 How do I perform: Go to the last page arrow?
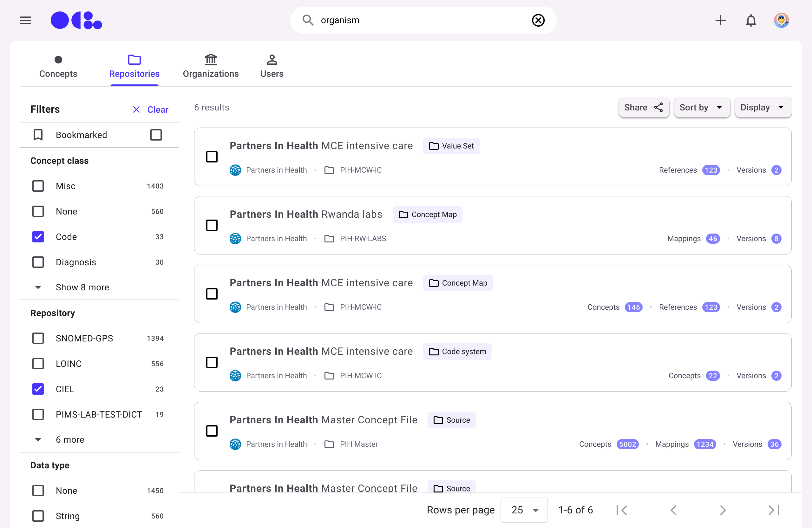click(773, 510)
